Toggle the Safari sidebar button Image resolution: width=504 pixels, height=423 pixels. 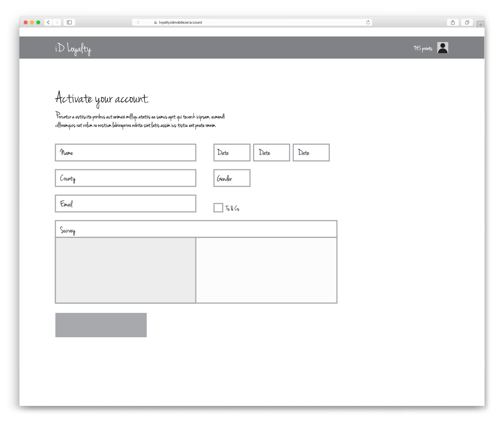pos(69,23)
